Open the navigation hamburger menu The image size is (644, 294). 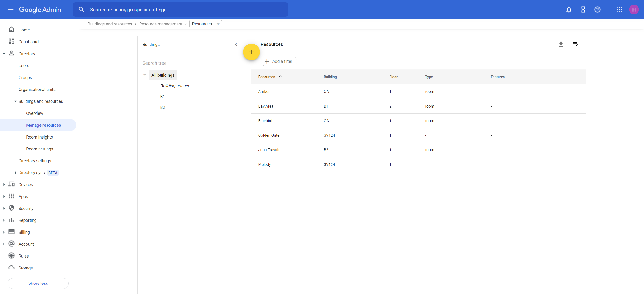click(11, 10)
